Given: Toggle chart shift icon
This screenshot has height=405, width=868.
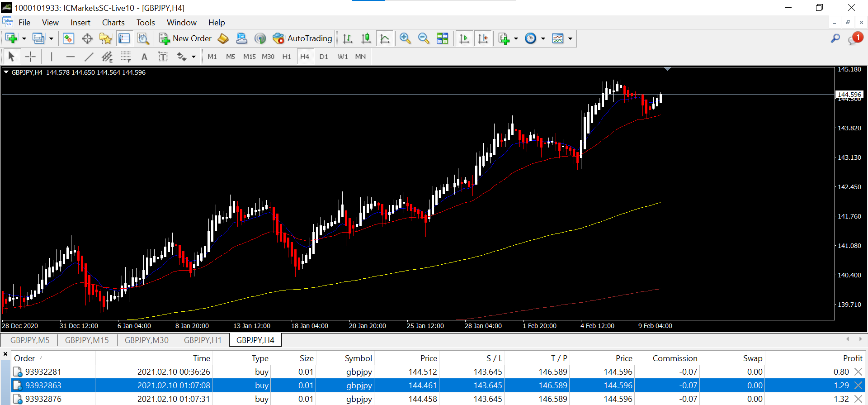Looking at the screenshot, I should [483, 38].
